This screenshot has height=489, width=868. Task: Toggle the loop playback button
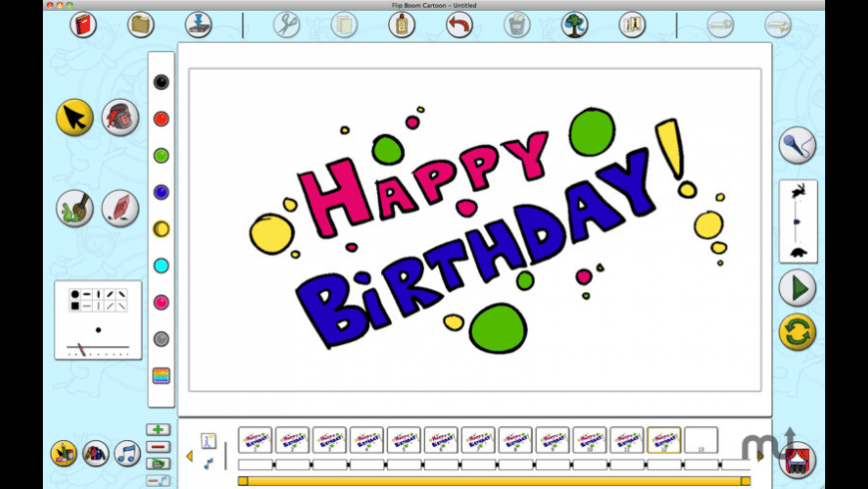click(x=798, y=332)
